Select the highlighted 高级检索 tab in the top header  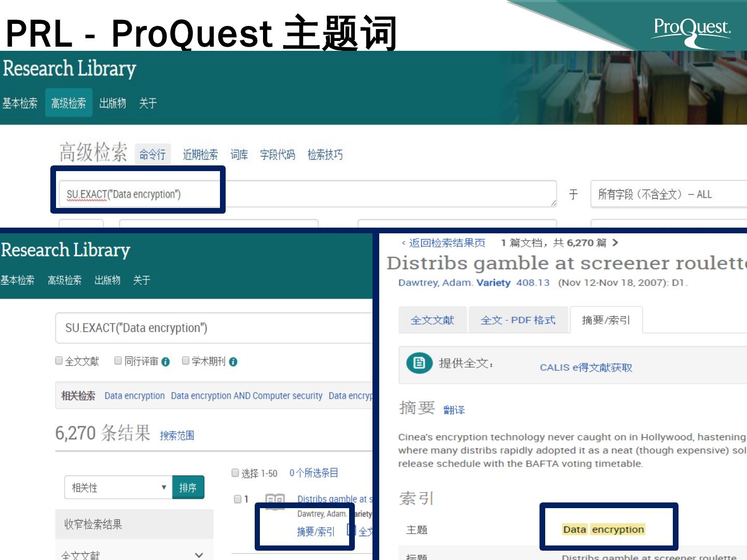68,103
